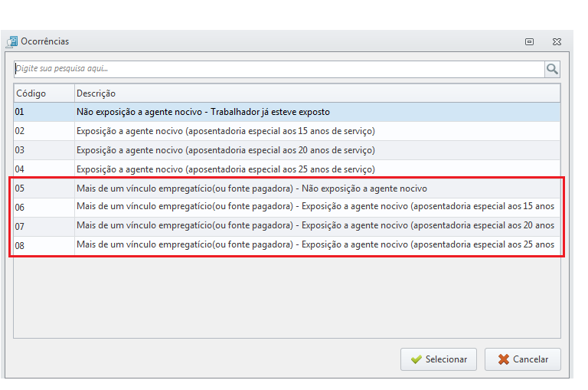
Task: Click the maximize window icon
Action: point(529,41)
